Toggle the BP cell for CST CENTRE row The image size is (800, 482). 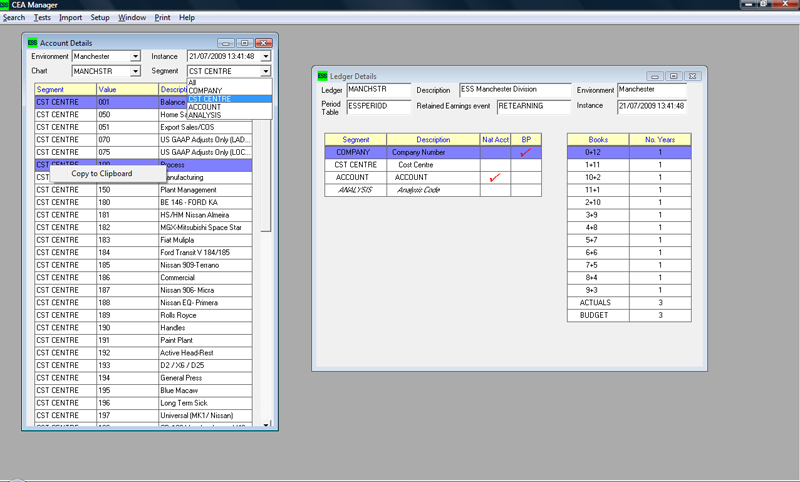click(526, 164)
